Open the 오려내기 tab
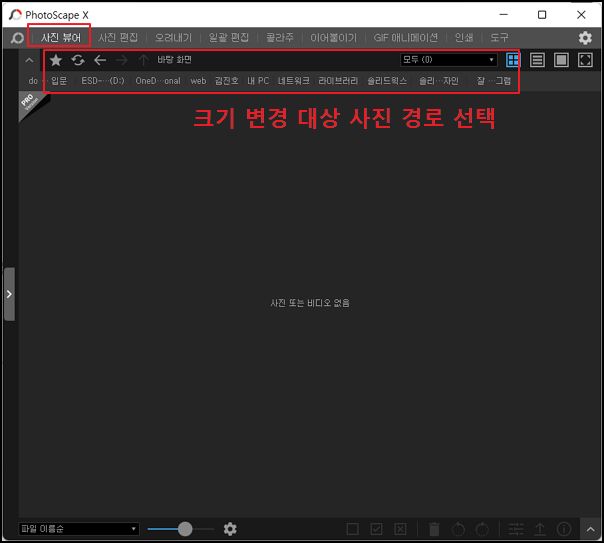 [x=173, y=38]
